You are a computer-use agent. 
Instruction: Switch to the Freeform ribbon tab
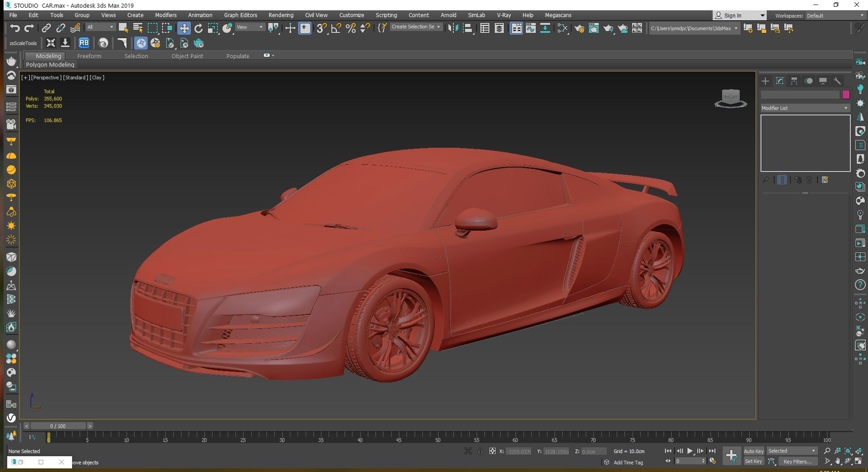tap(89, 56)
